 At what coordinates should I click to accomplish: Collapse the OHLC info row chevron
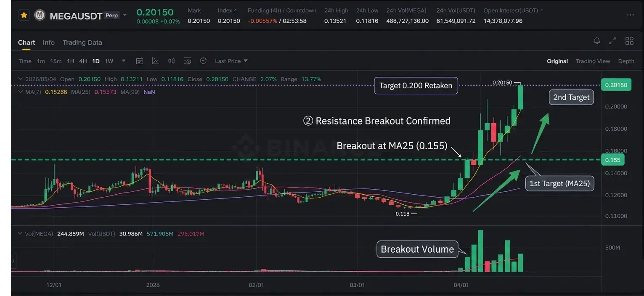coord(20,79)
